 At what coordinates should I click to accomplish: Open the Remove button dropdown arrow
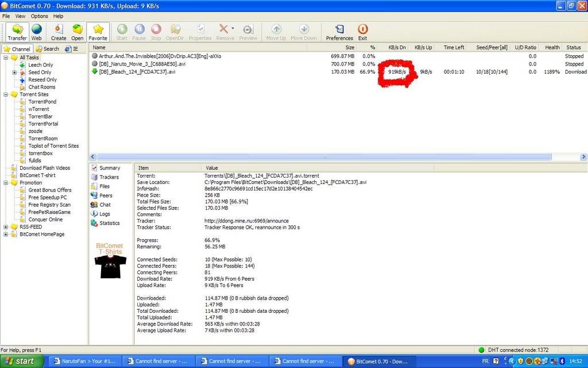233,28
